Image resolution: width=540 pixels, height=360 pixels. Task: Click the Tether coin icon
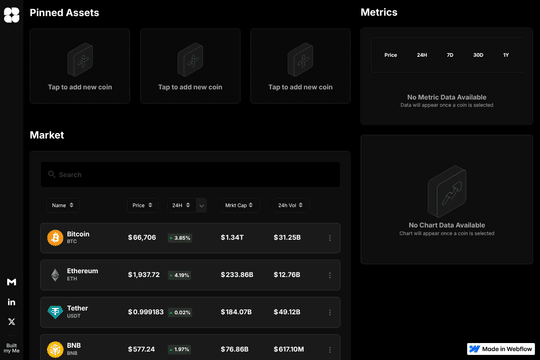pyautogui.click(x=55, y=312)
